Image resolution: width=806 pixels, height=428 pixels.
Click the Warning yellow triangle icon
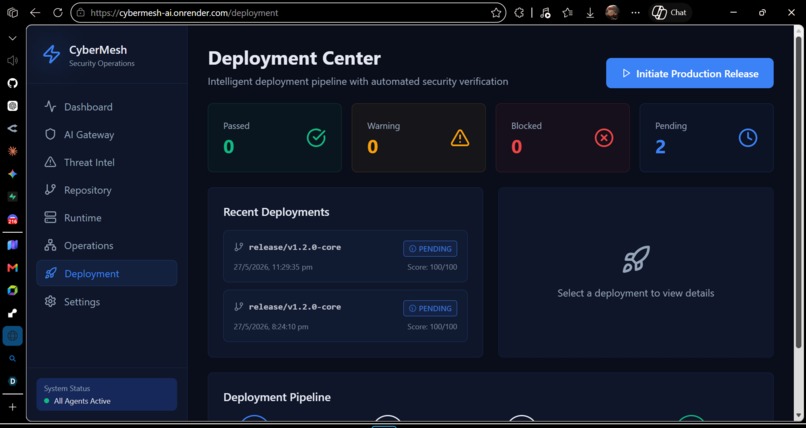point(460,138)
